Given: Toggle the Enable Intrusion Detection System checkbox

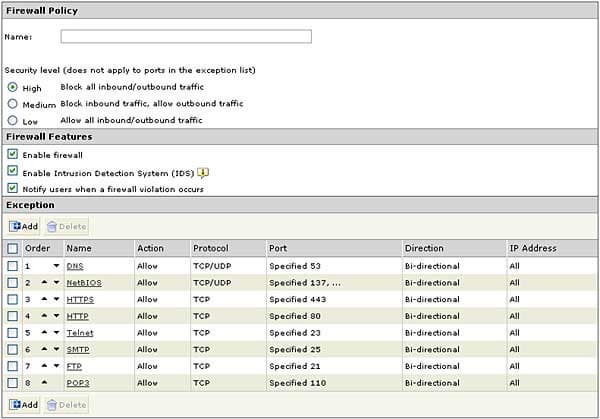Looking at the screenshot, I should click(12, 172).
